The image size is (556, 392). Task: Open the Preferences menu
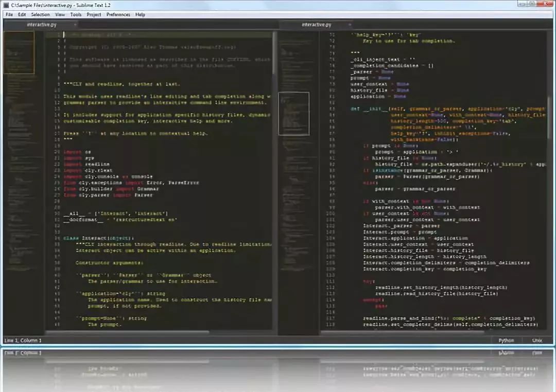(118, 14)
